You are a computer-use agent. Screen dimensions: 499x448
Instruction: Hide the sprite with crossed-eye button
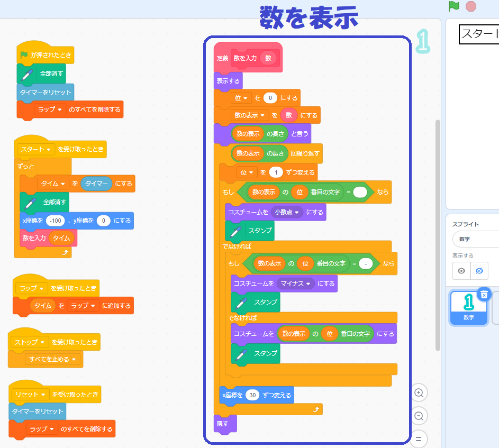(x=479, y=270)
